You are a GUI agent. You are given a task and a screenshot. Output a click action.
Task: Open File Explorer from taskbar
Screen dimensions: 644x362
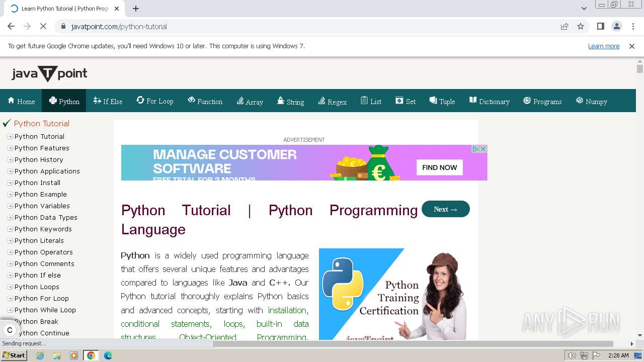point(57,355)
